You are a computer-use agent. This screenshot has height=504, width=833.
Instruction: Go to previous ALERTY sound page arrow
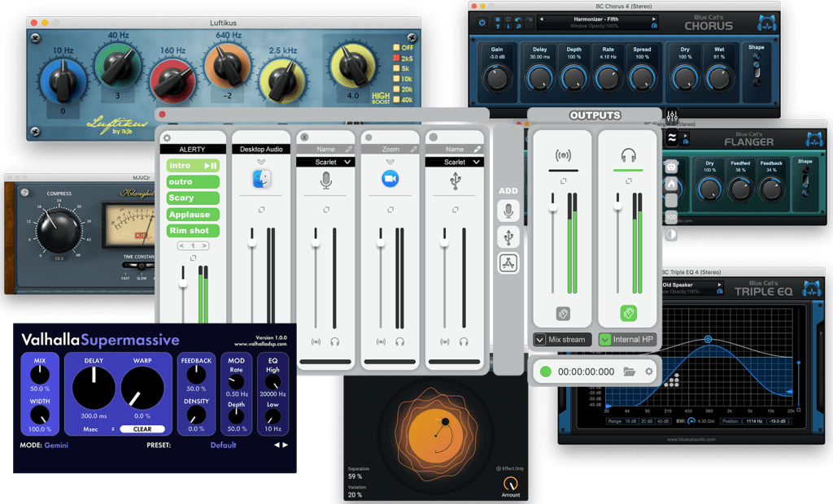point(181,245)
